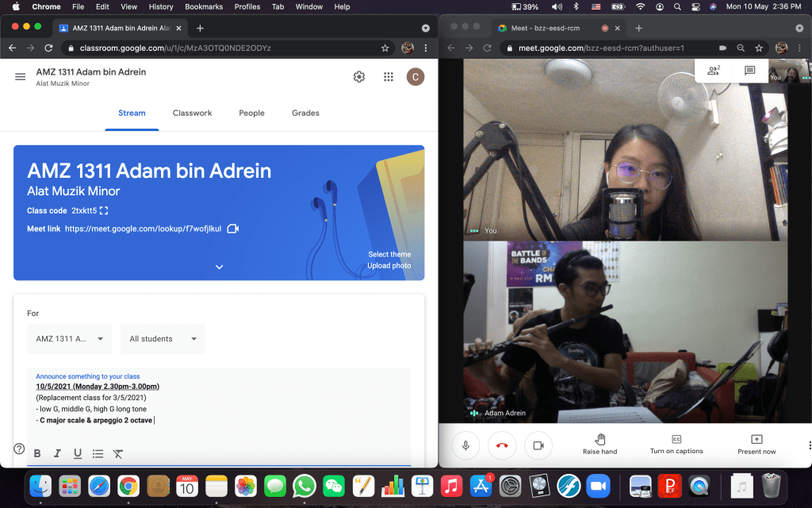The width and height of the screenshot is (812, 508).
Task: Toggle camera in Meet
Action: click(538, 446)
